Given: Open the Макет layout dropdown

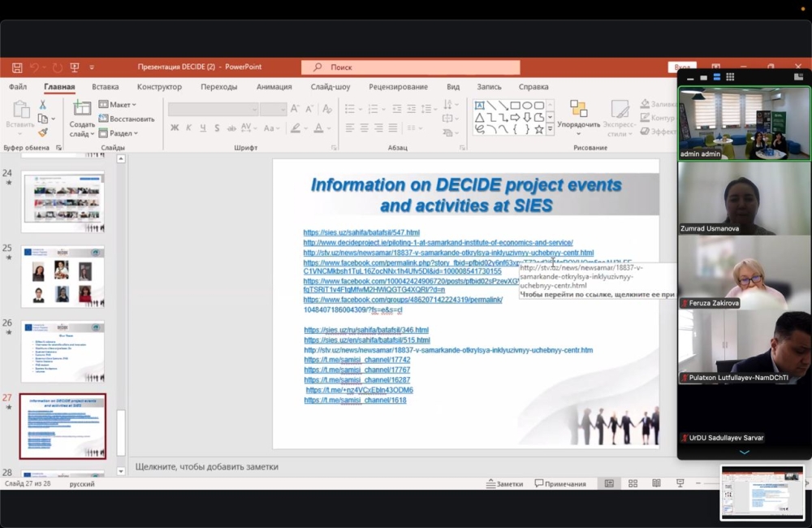Looking at the screenshot, I should coord(118,105).
